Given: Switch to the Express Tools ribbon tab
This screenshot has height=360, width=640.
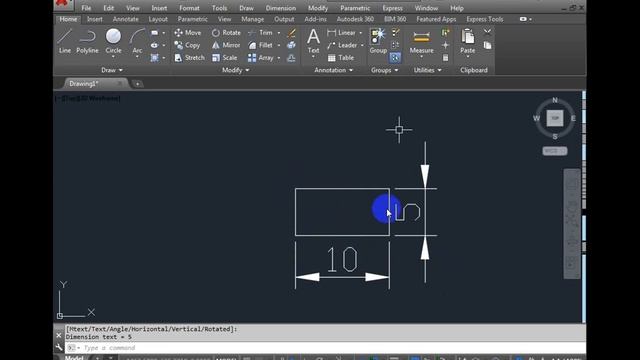Looking at the screenshot, I should pos(484,19).
